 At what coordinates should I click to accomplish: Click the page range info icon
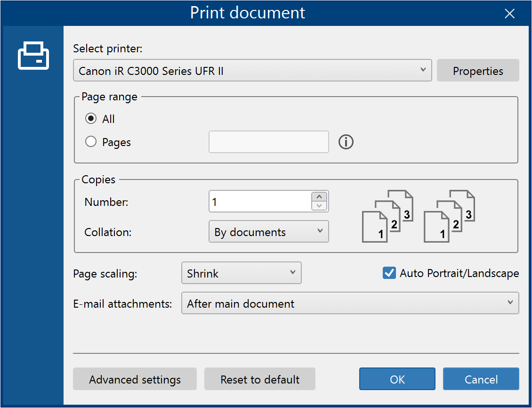[x=346, y=142]
